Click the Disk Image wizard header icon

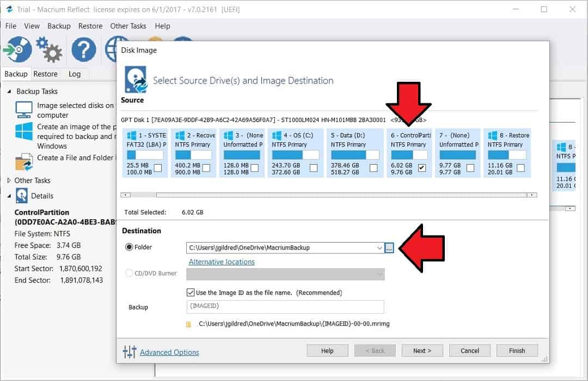(x=136, y=80)
